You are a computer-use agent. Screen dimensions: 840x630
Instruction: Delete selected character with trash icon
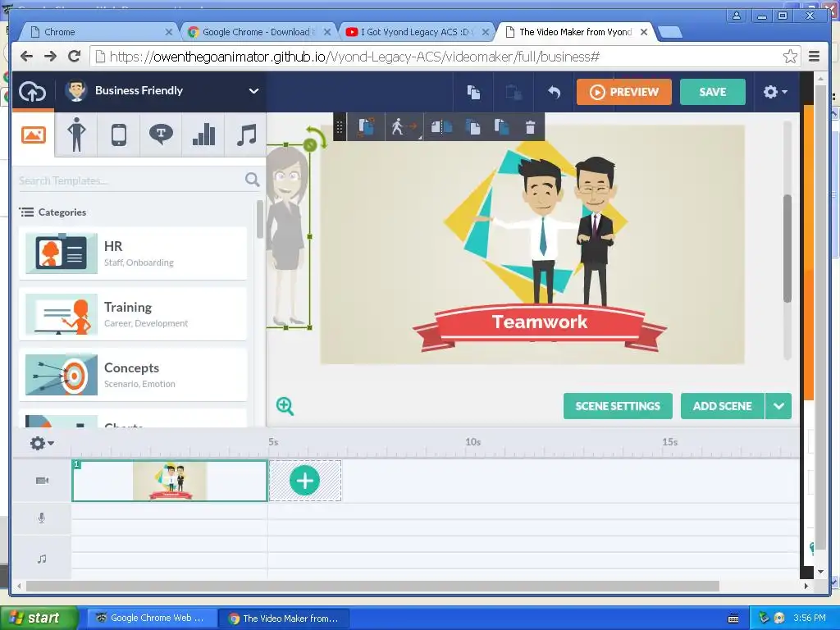(x=531, y=127)
